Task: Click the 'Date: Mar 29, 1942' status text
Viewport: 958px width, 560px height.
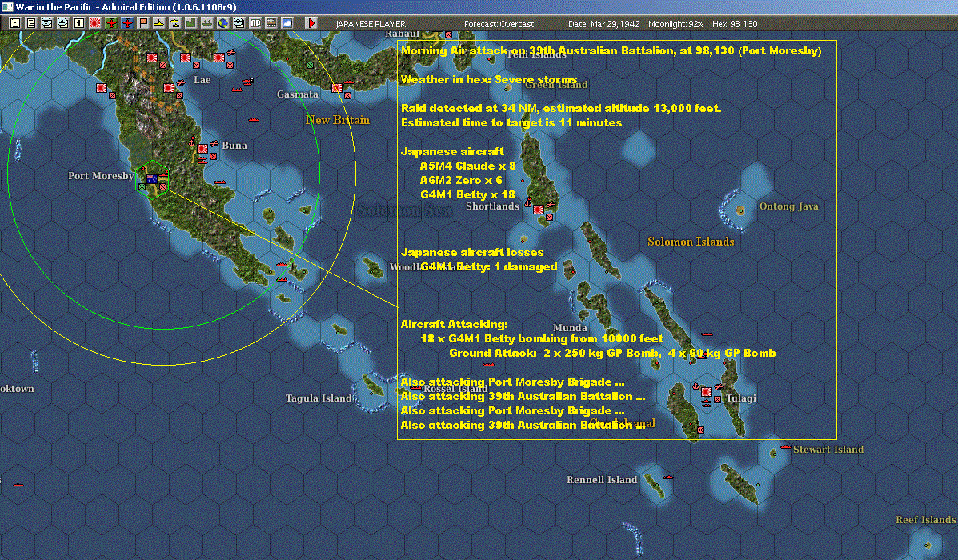Action: point(603,24)
